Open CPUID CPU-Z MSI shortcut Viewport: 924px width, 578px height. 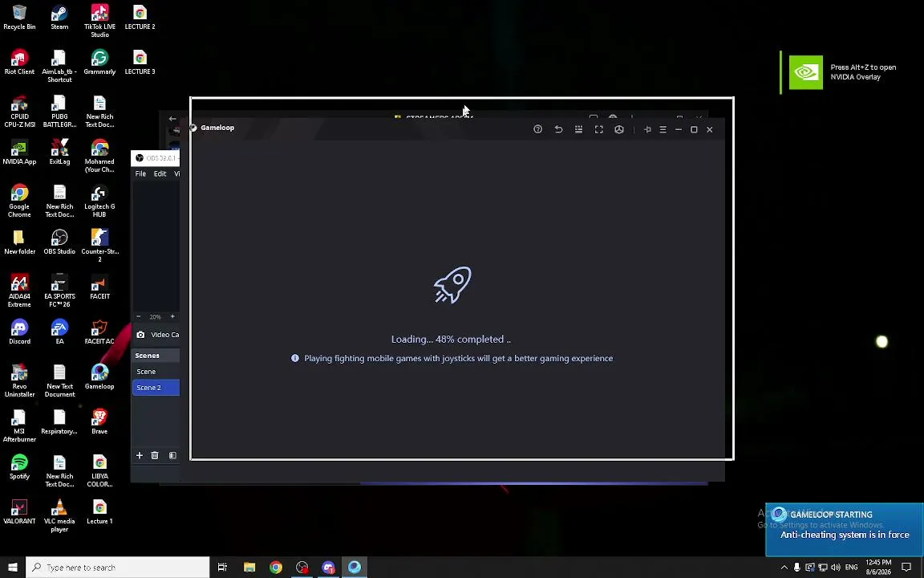click(x=19, y=112)
